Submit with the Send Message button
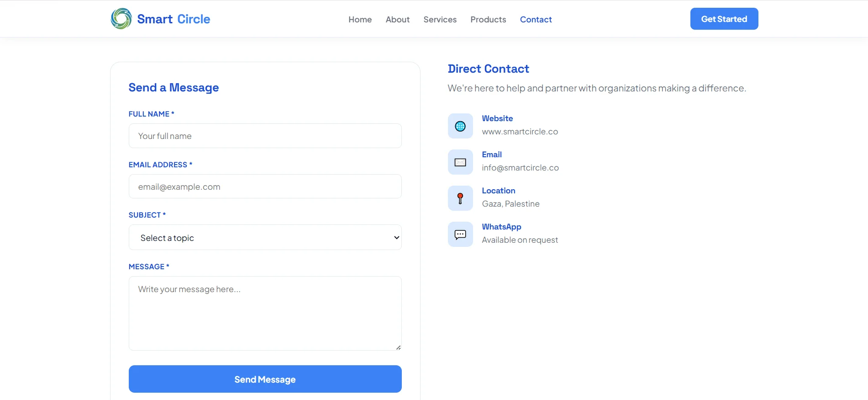868x400 pixels. [265, 379]
